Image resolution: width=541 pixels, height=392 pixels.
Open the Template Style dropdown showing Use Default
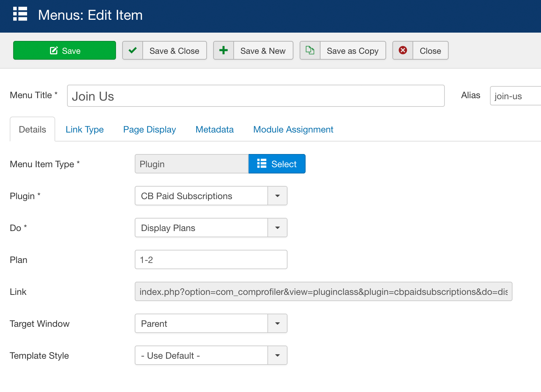pyautogui.click(x=211, y=355)
